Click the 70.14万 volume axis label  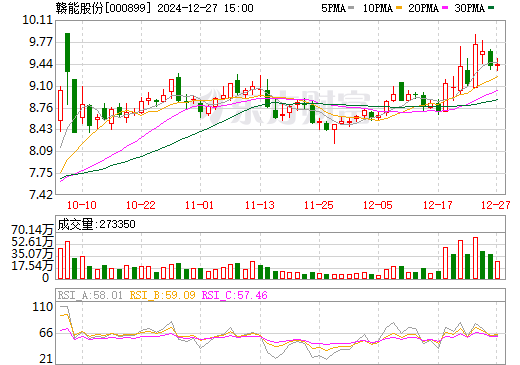pyautogui.click(x=32, y=230)
